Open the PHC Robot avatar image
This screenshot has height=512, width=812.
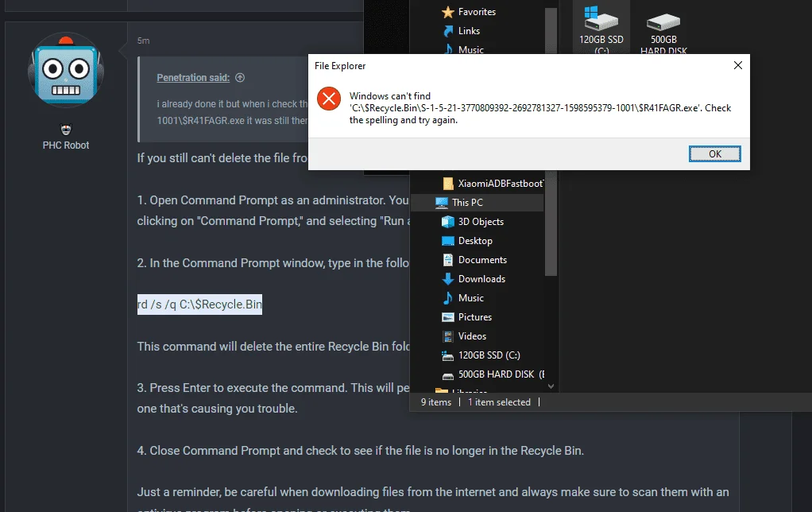66,71
